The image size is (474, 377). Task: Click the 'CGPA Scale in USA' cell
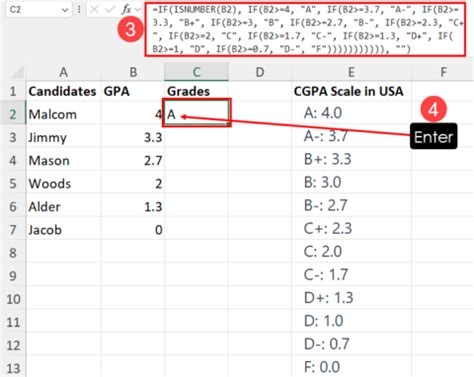tap(351, 91)
